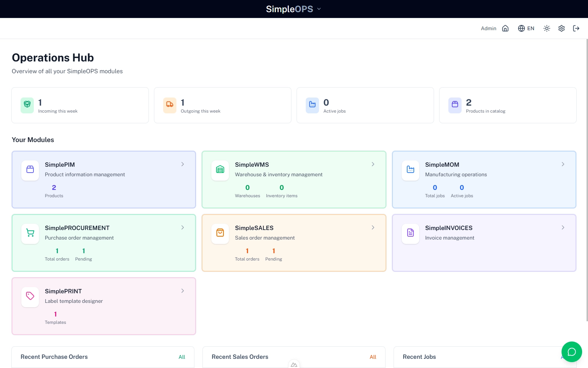The width and height of the screenshot is (588, 368).
Task: Click the logout icon
Action: (576, 28)
